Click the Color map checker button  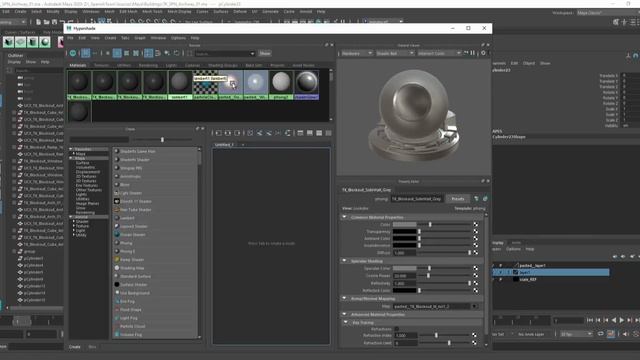(476, 224)
